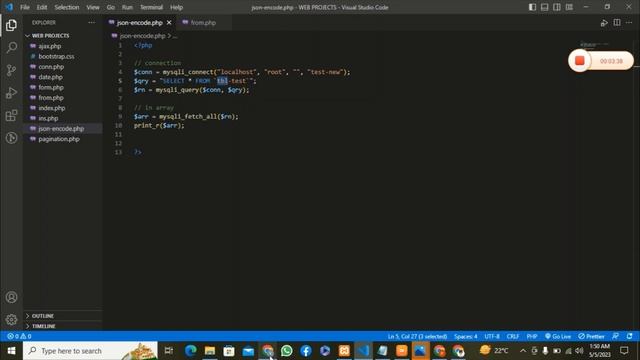The width and height of the screenshot is (640, 360).
Task: Click the run file icon in editor toolbar
Action: click(x=604, y=23)
